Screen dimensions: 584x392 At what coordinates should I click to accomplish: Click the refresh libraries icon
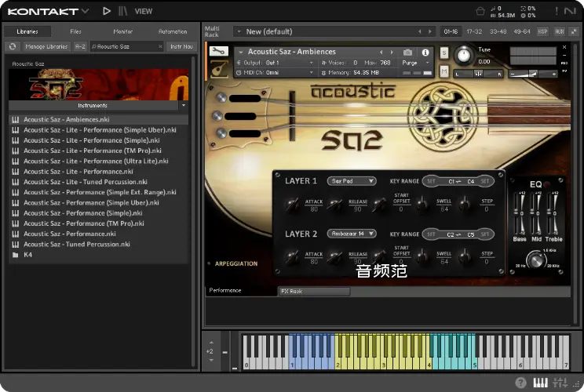(x=13, y=47)
